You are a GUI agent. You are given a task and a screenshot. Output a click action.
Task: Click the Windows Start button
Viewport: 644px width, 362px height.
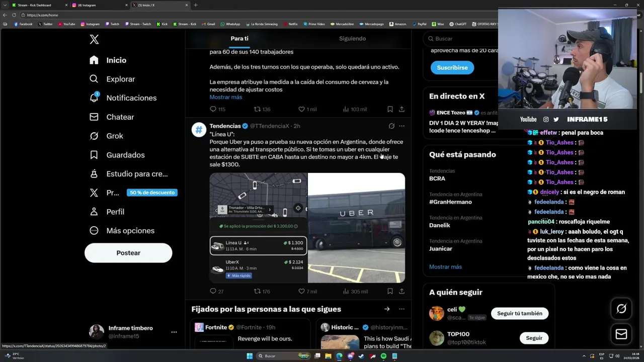point(250,356)
